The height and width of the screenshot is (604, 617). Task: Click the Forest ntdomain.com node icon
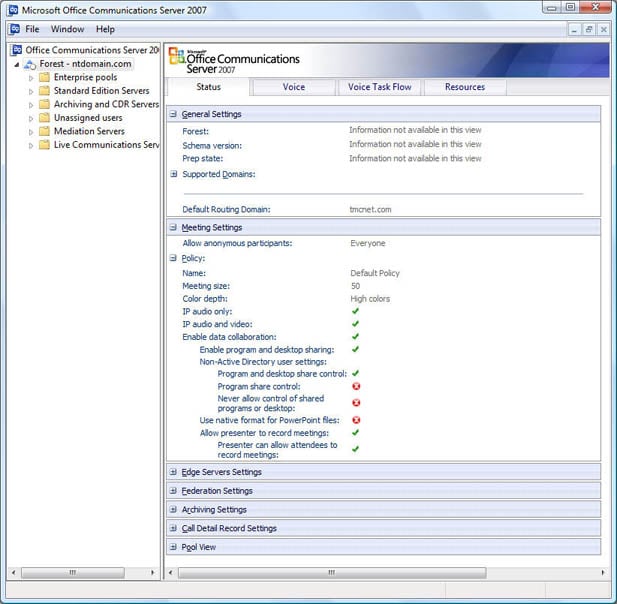31,64
